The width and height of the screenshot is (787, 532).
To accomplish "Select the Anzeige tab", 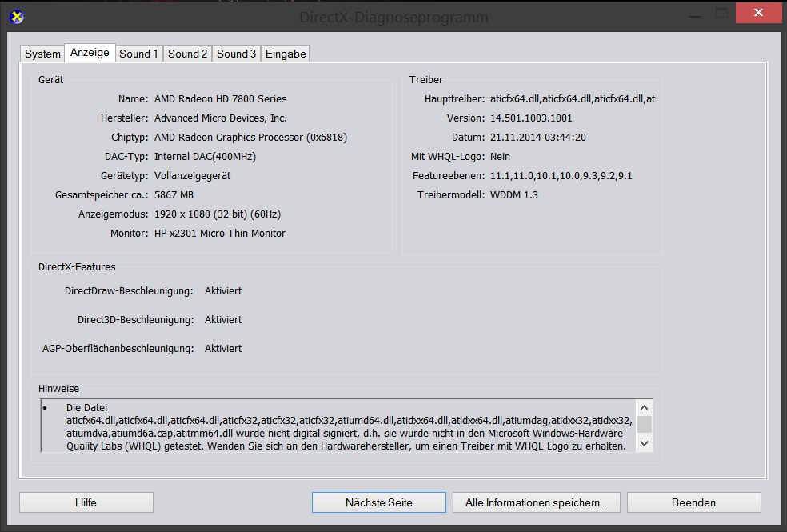I will click(90, 52).
